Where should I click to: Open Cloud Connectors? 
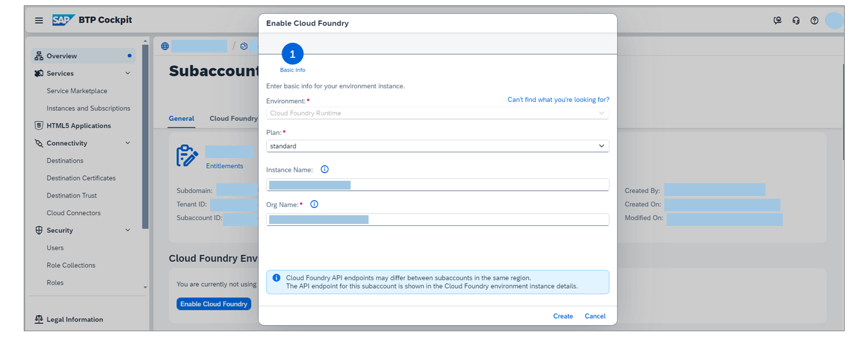73,213
